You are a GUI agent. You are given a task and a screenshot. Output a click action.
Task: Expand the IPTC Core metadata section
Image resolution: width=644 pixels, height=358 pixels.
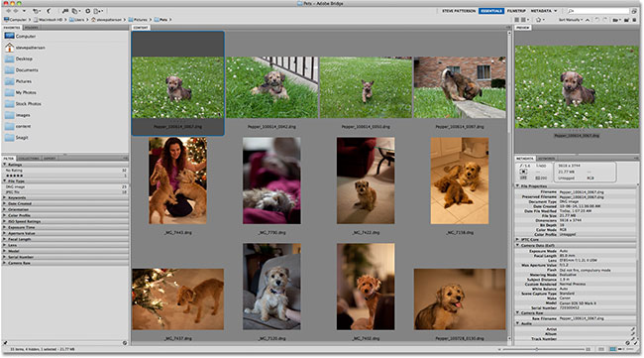(518, 239)
